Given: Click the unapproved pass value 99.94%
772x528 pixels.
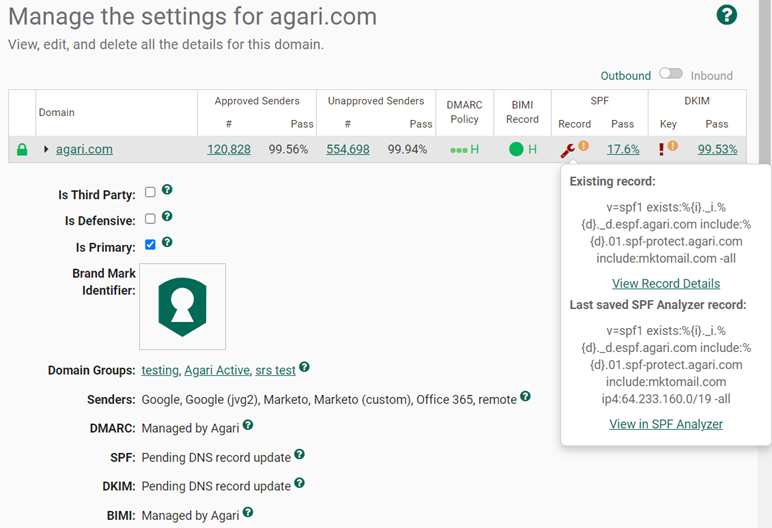Looking at the screenshot, I should pos(407,149).
